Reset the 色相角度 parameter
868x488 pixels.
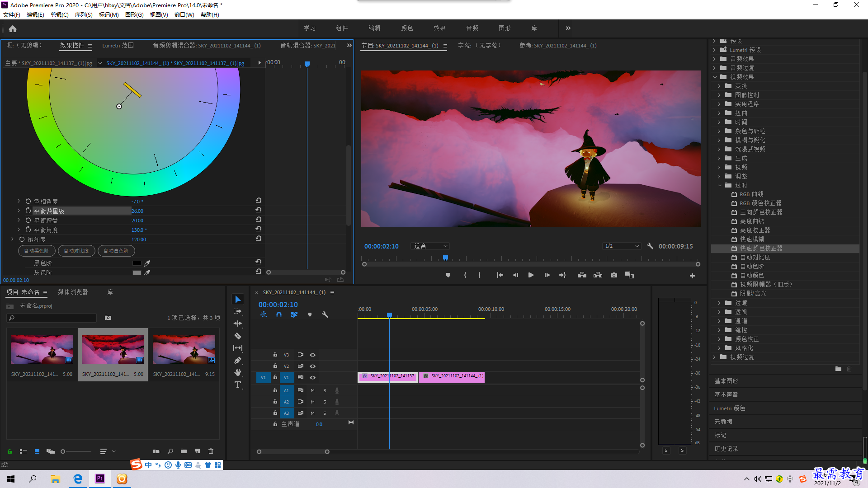[x=259, y=201]
